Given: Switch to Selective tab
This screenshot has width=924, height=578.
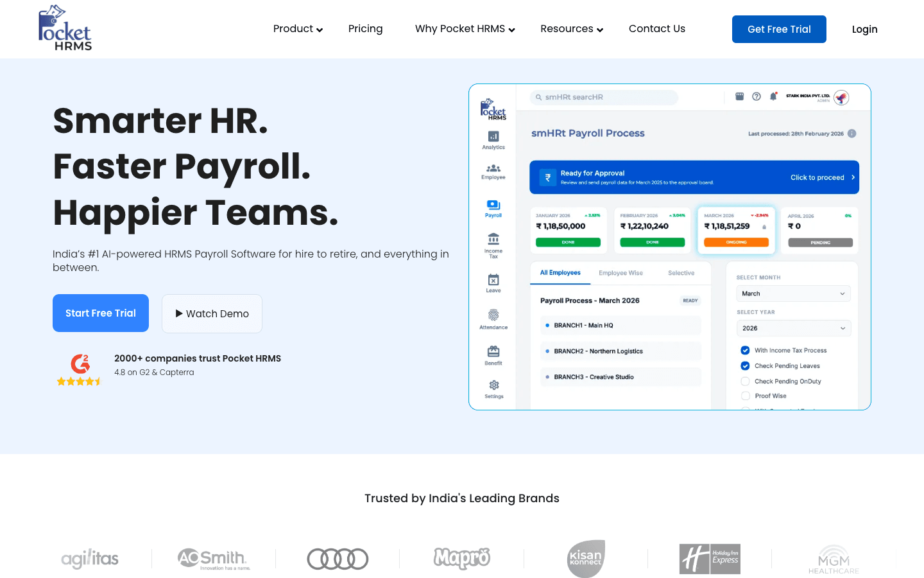Looking at the screenshot, I should click(x=681, y=273).
